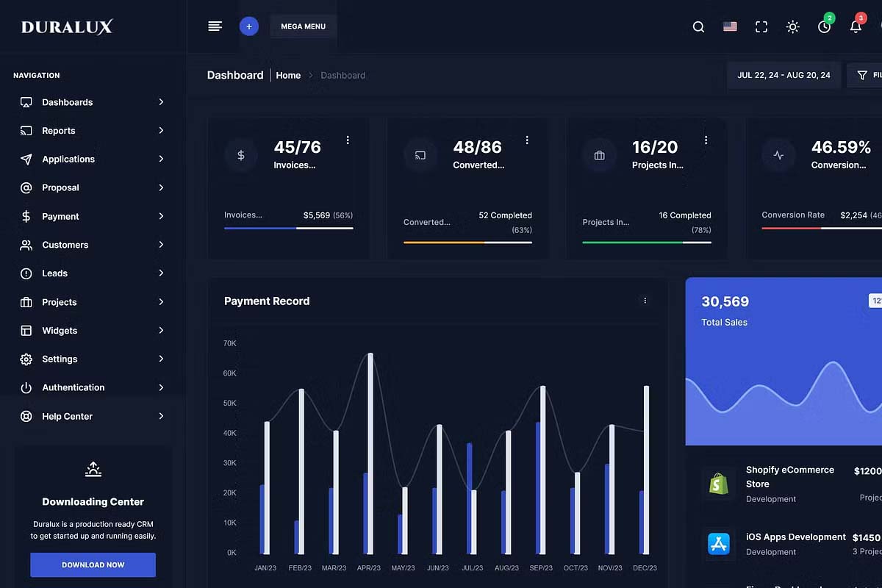Switch theme with the sun icon
The height and width of the screenshot is (588, 882).
coord(792,26)
